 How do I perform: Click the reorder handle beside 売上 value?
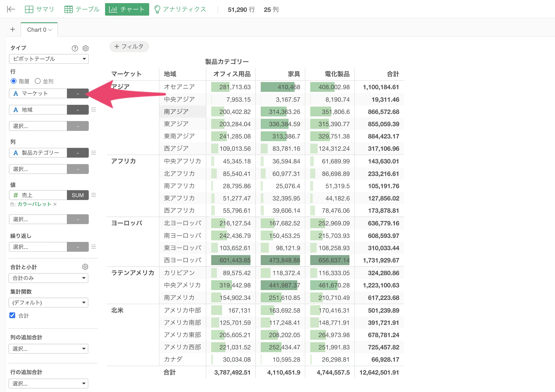[x=94, y=195]
